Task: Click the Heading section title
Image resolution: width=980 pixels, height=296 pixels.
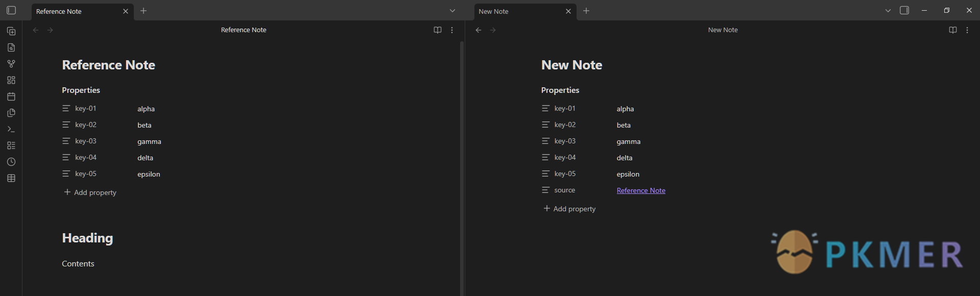Action: point(87,238)
